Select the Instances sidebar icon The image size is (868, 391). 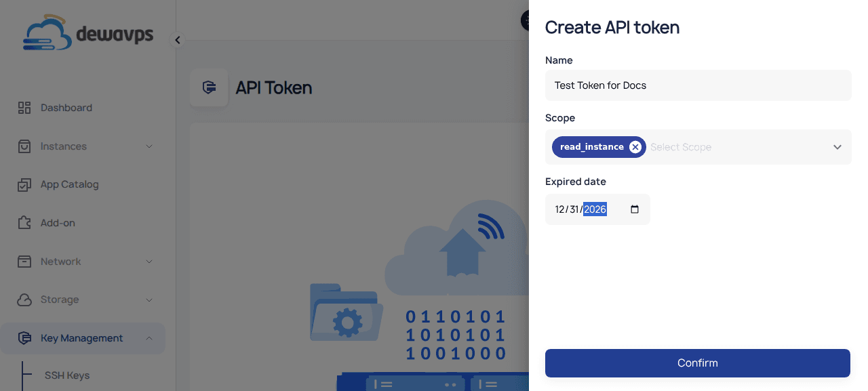point(24,146)
